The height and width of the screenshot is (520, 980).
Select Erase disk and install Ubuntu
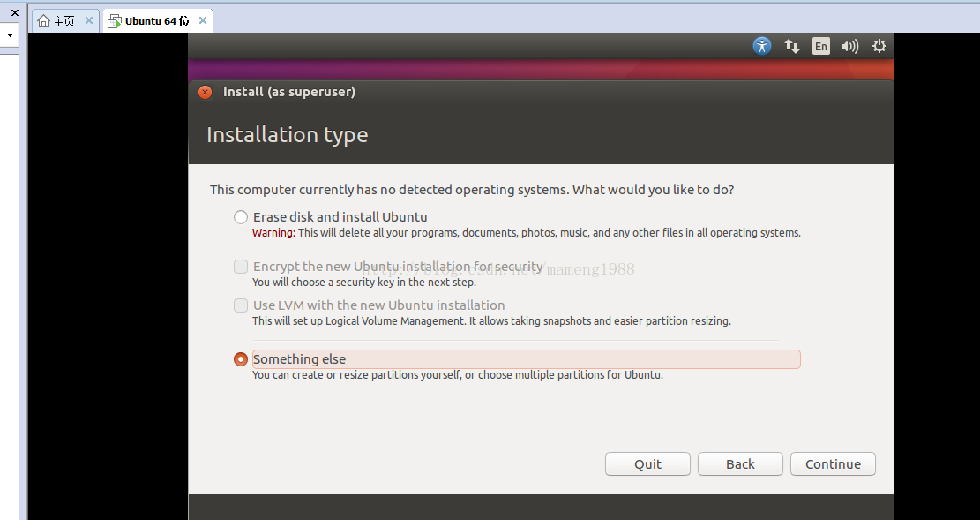241,217
